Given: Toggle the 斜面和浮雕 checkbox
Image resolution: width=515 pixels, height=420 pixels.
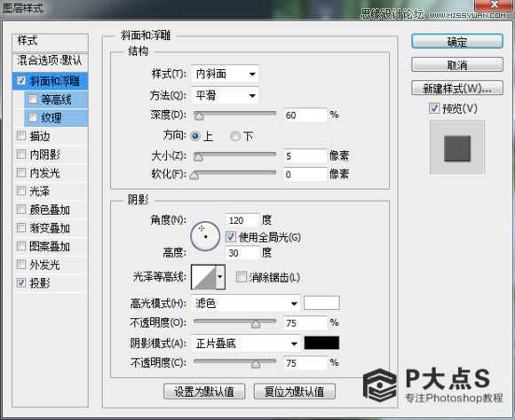Looking at the screenshot, I should (x=21, y=81).
